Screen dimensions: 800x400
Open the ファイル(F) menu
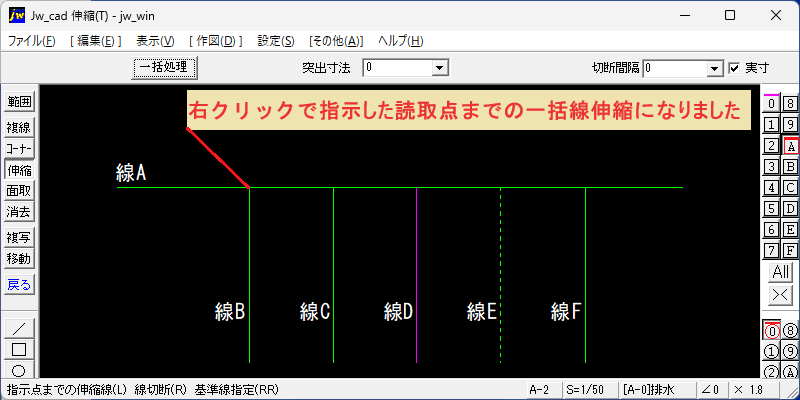click(x=31, y=41)
